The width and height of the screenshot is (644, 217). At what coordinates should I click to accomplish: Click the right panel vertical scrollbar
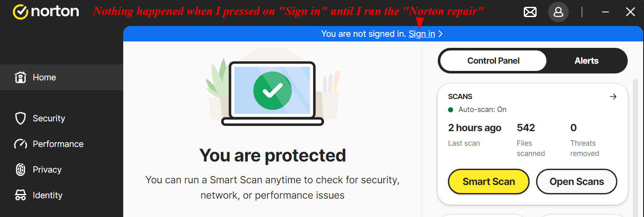click(635, 145)
